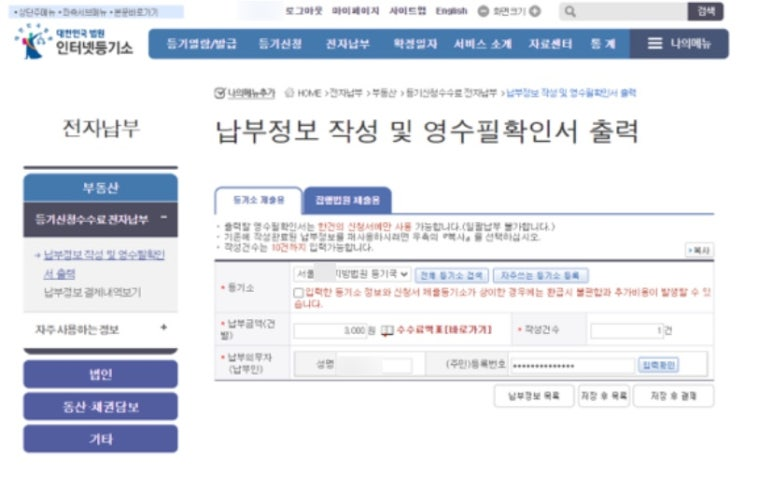
Task: Click the 동산·채권담보 sidebar category
Action: tap(101, 407)
